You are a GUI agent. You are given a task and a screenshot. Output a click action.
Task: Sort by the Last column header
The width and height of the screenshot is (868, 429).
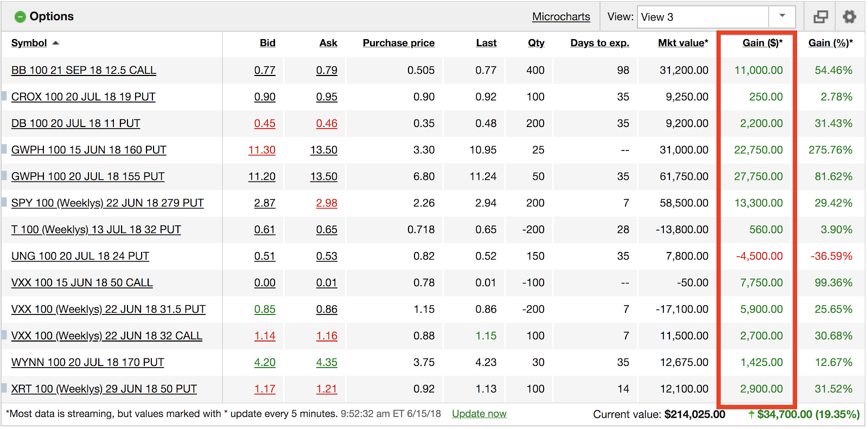point(487,43)
